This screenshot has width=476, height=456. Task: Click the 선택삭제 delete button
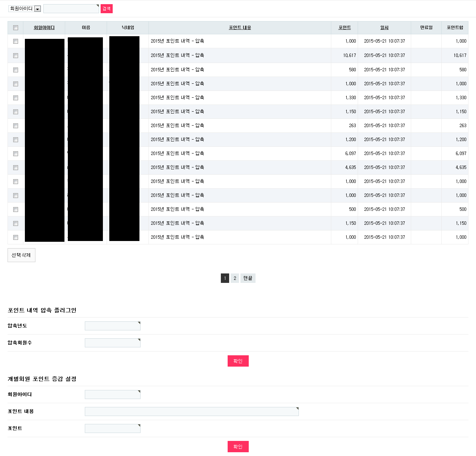click(x=21, y=255)
